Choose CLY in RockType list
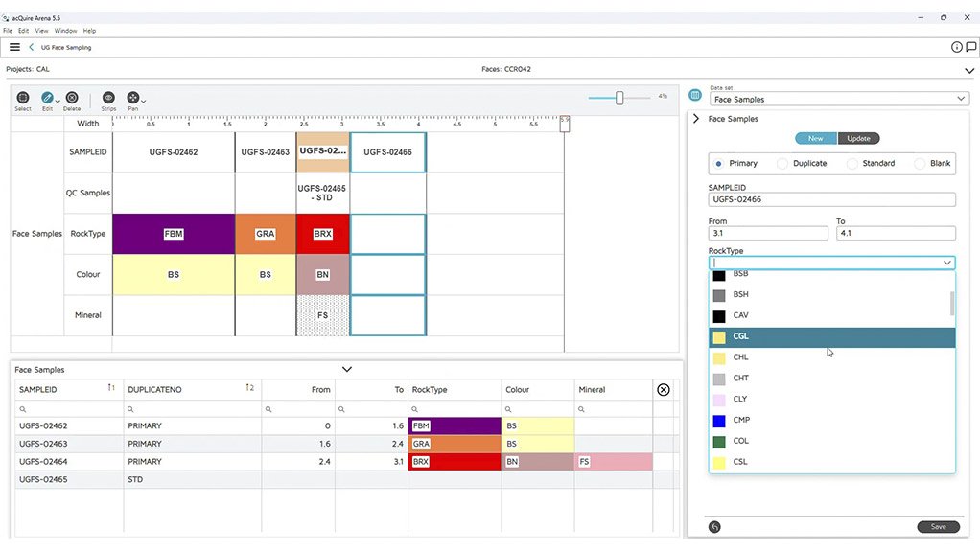This screenshot has height=551, width=980. 832,400
